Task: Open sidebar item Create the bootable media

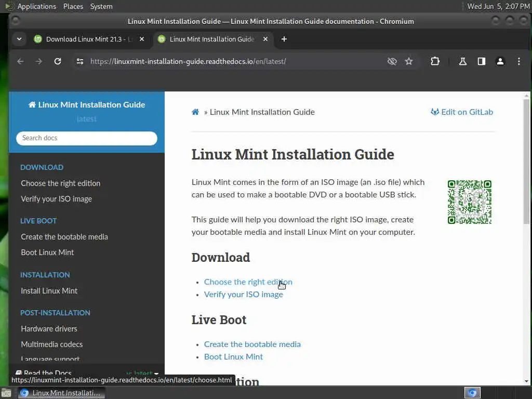Action: (64, 237)
